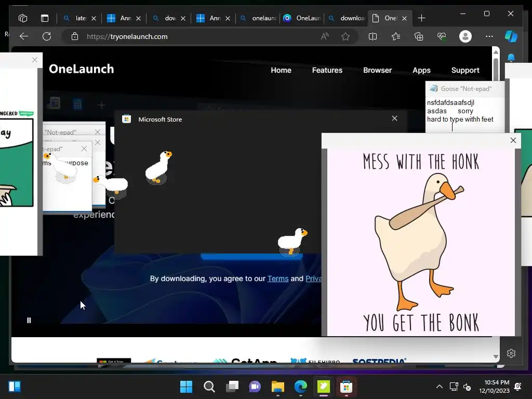The width and height of the screenshot is (532, 399).
Task: Open File Explorer from taskbar
Action: click(x=278, y=387)
